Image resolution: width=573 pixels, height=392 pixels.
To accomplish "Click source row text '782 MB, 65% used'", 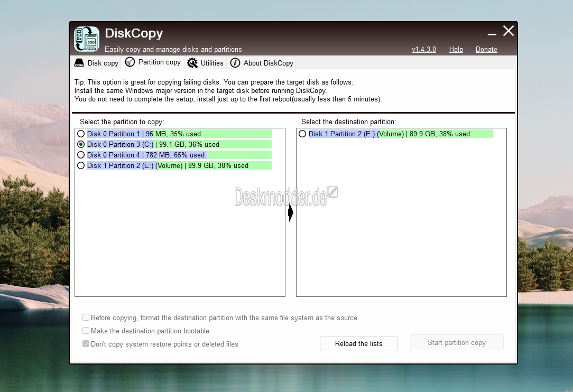I will pyautogui.click(x=175, y=155).
